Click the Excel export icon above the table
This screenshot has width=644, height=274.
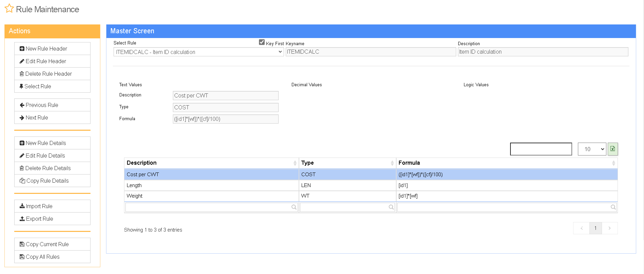click(x=613, y=149)
